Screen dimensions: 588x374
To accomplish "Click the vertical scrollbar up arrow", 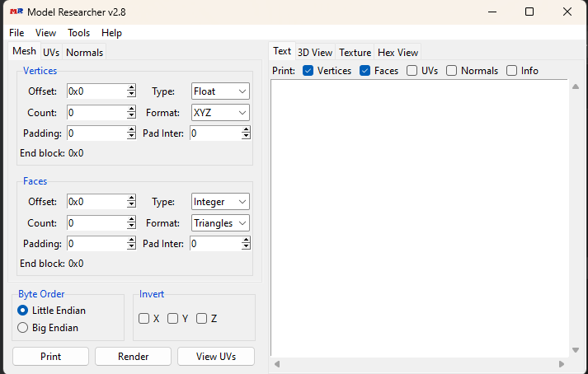I will 575,86.
